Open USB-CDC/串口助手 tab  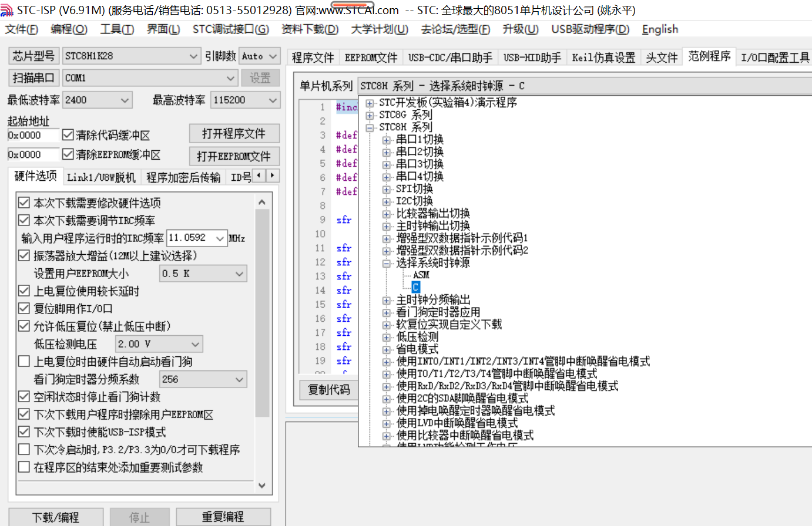(x=450, y=58)
